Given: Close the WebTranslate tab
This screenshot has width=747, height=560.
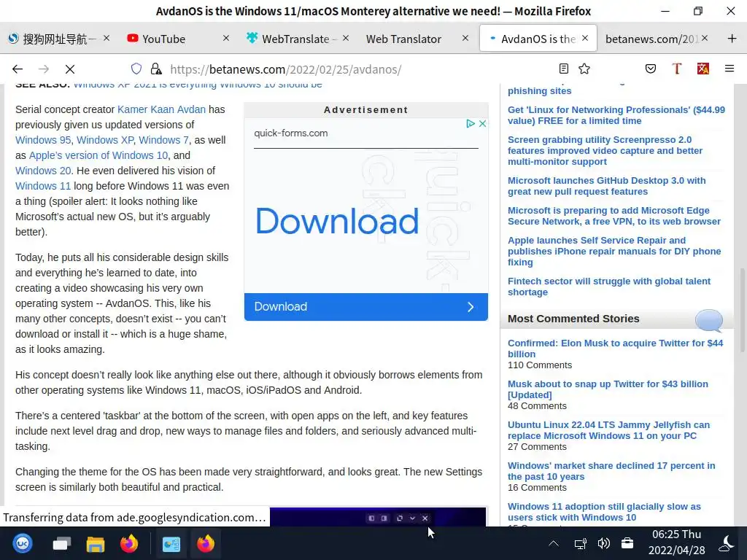Looking at the screenshot, I should [x=346, y=38].
